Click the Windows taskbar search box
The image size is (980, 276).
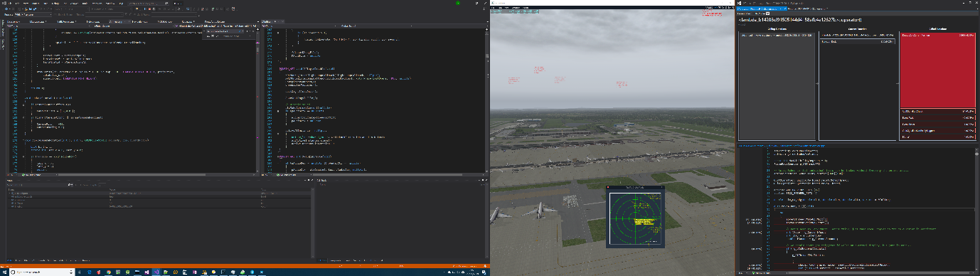(41, 272)
